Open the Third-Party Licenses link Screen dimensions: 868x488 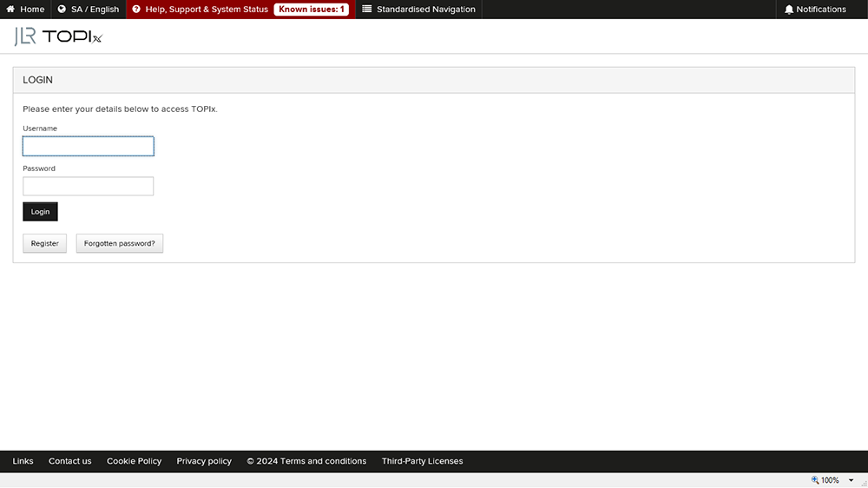pos(423,461)
